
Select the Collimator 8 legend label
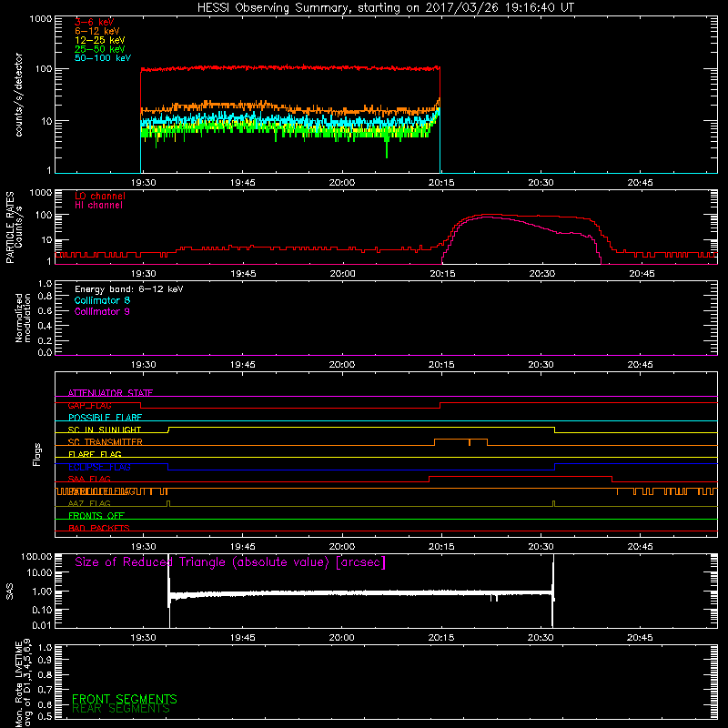coord(102,300)
